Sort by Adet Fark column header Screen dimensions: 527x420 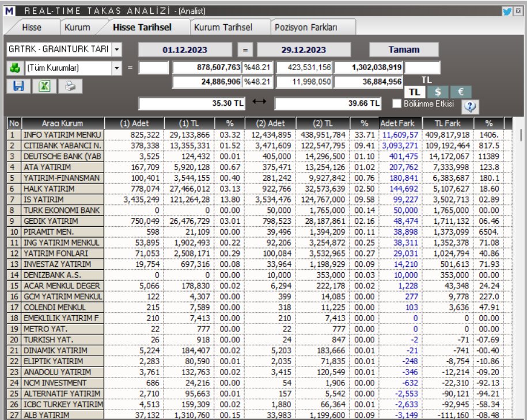point(400,123)
